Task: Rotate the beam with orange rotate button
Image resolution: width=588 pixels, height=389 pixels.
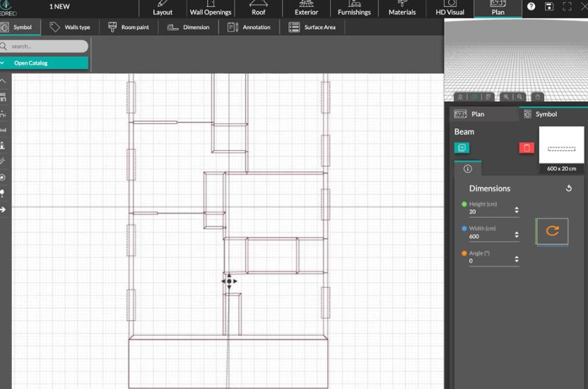Action: point(552,231)
